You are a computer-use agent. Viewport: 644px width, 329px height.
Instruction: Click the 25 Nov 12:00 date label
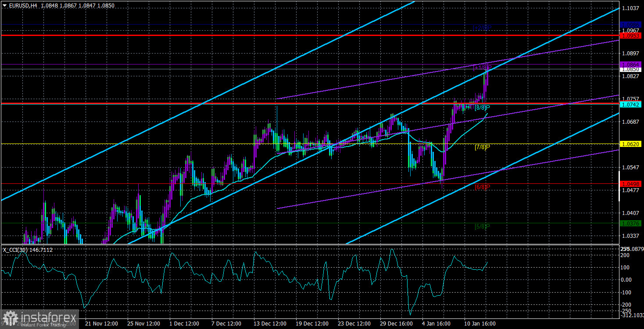(143, 324)
